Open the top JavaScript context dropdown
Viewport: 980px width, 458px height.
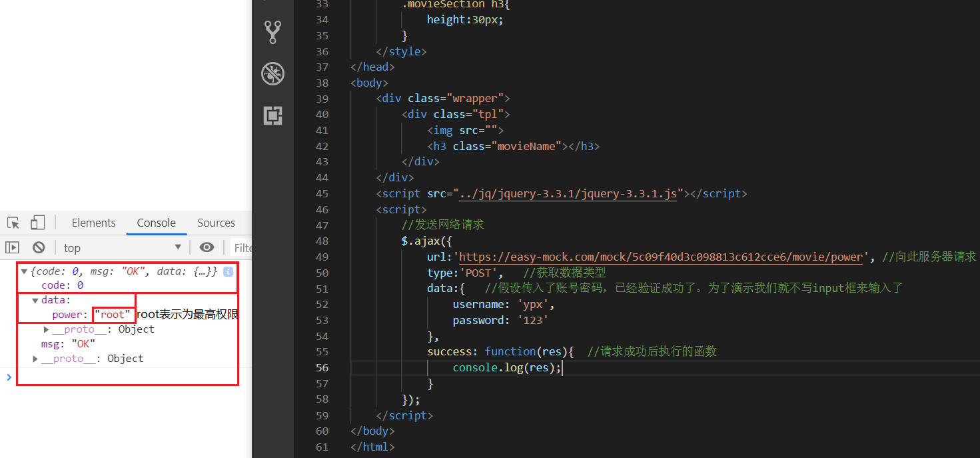[x=123, y=247]
